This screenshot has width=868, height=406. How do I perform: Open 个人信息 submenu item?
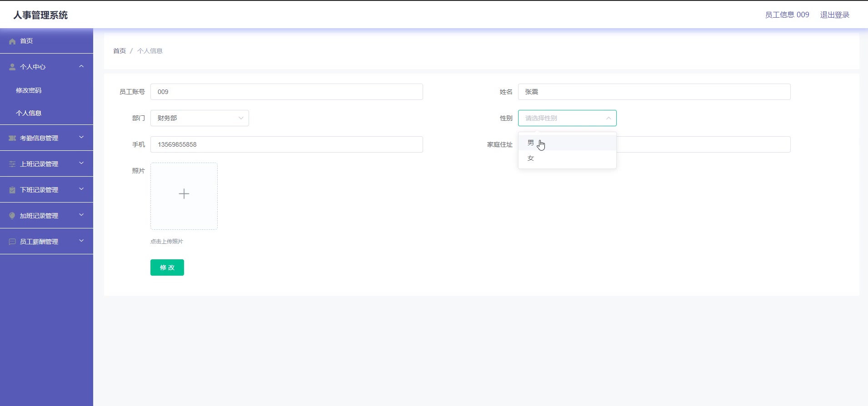[x=46, y=113]
